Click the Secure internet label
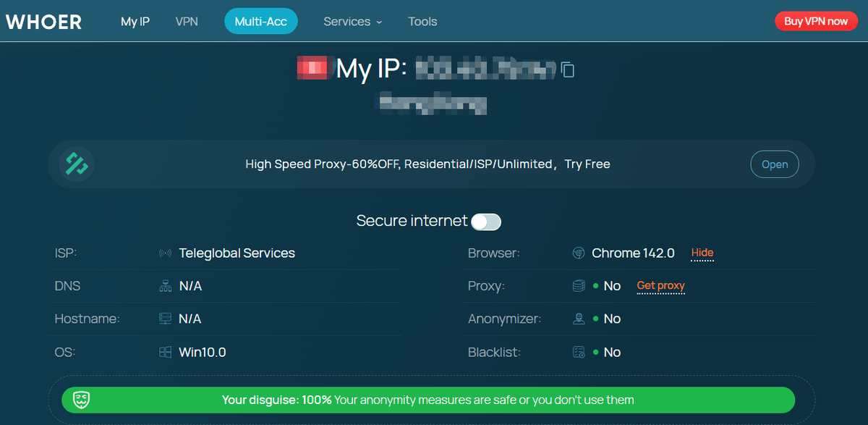The image size is (868, 425). point(412,221)
